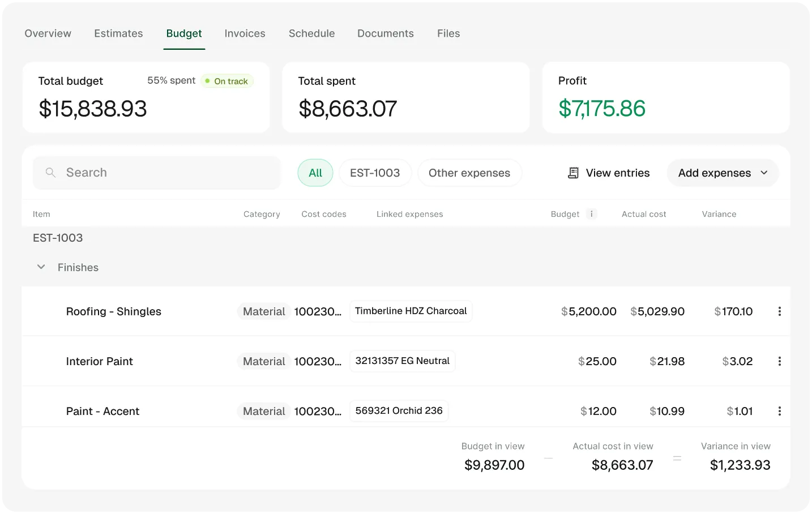Click the 55% spent label
Screen dimensions: 812x514
172,80
